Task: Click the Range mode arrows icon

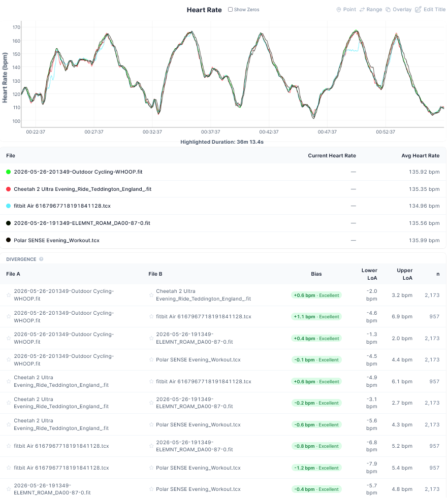Action: (362, 10)
